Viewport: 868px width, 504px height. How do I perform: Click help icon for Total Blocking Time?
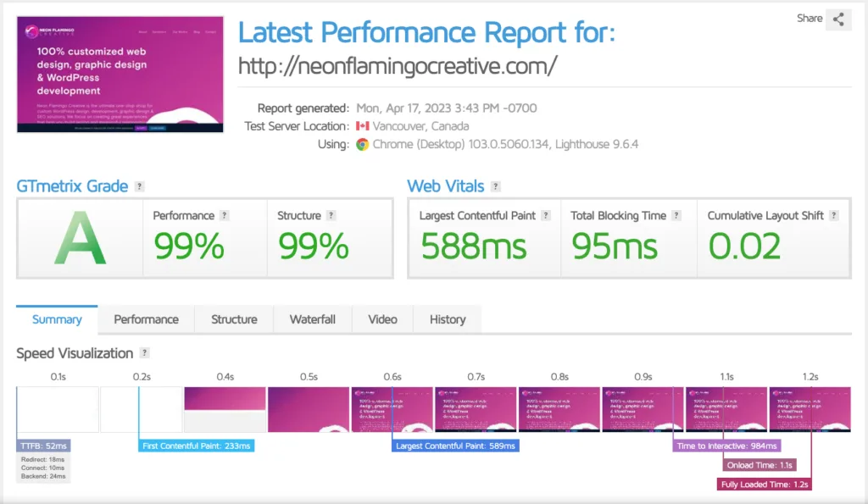coord(676,216)
